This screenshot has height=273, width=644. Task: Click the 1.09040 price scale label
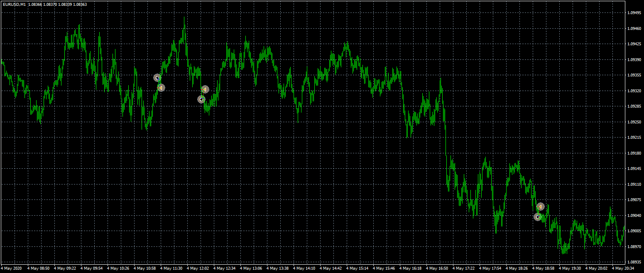[x=635, y=215]
